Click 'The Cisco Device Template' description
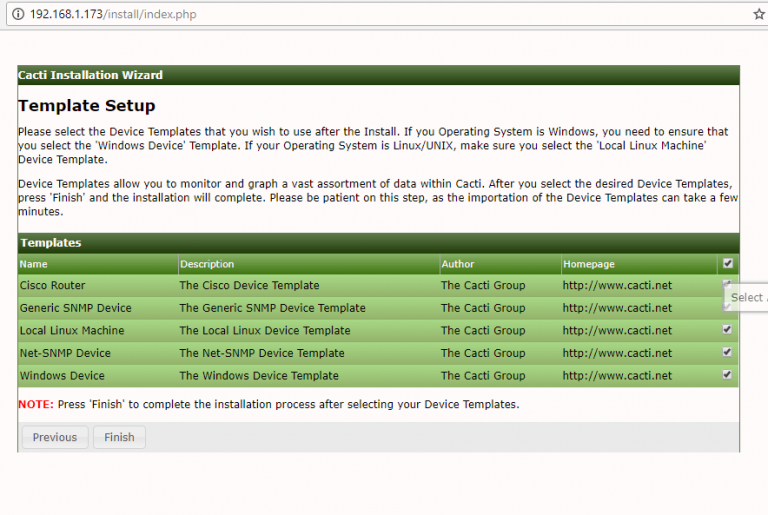 [x=249, y=285]
